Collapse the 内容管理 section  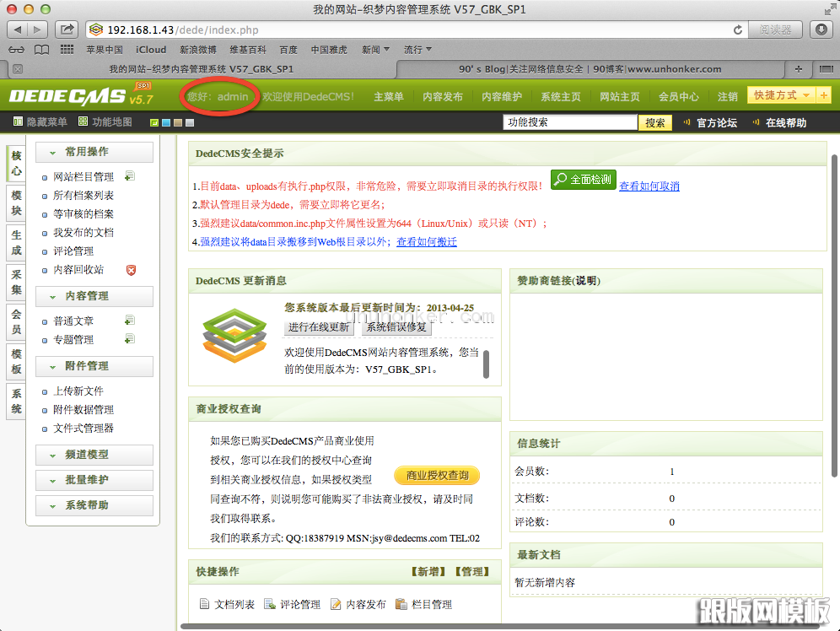[94, 296]
